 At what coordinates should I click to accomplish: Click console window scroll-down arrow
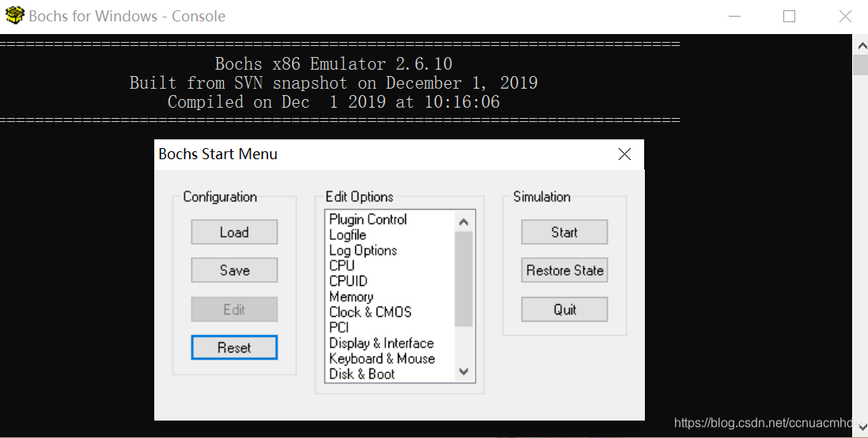(x=862, y=427)
